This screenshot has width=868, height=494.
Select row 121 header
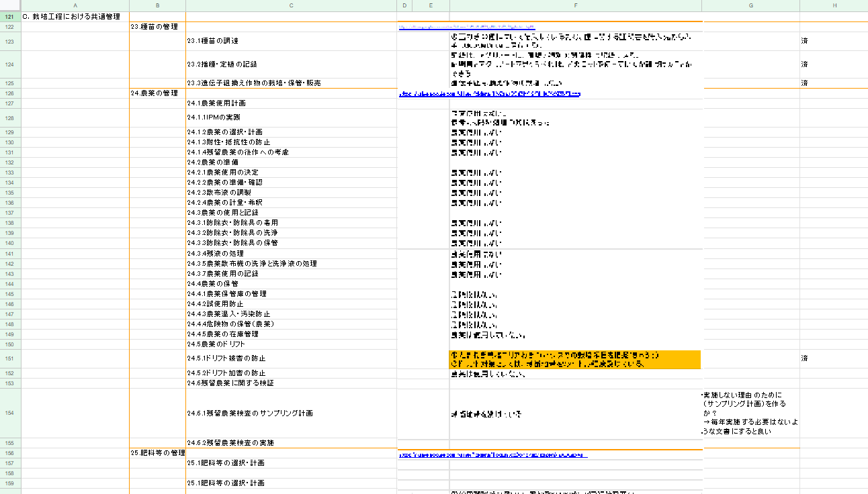[x=10, y=16]
